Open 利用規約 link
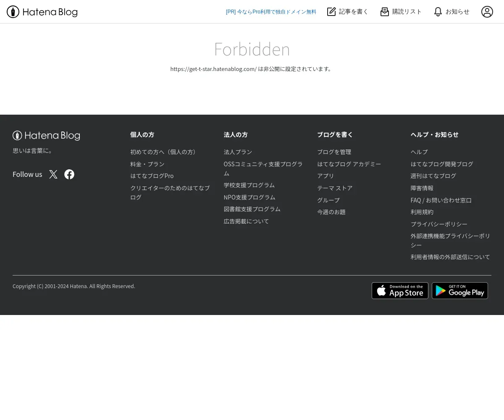Viewport: 504px width, 420px height. click(x=422, y=212)
